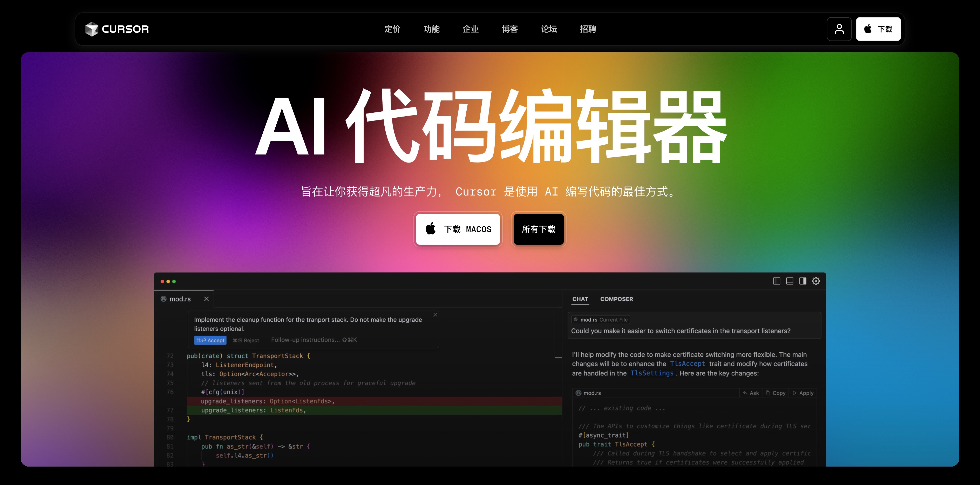Screen dimensions: 980x485
Task: Click Ask in the code block header
Action: tap(751, 393)
